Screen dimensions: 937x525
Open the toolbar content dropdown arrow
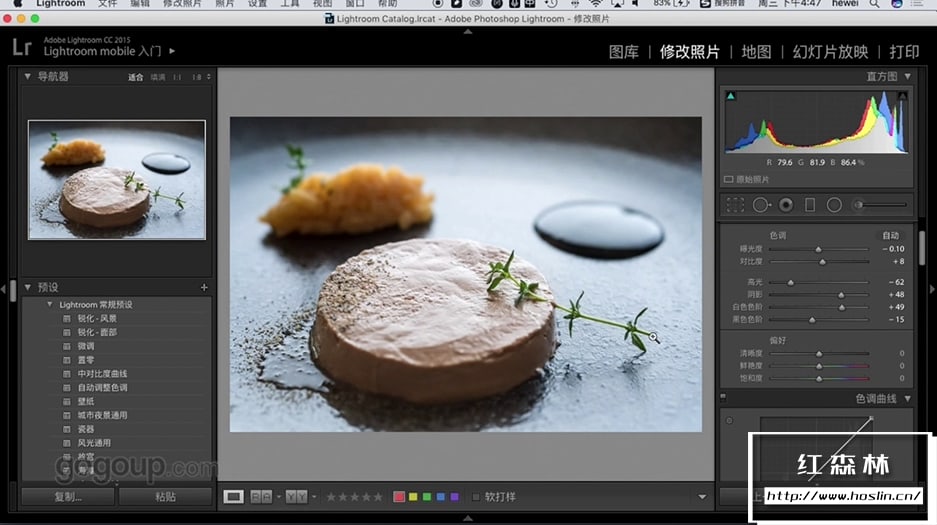(x=702, y=497)
